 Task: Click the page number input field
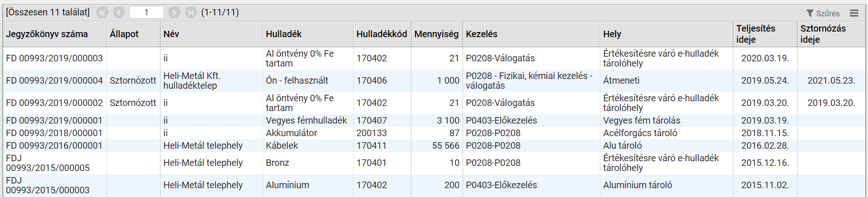coord(146,13)
